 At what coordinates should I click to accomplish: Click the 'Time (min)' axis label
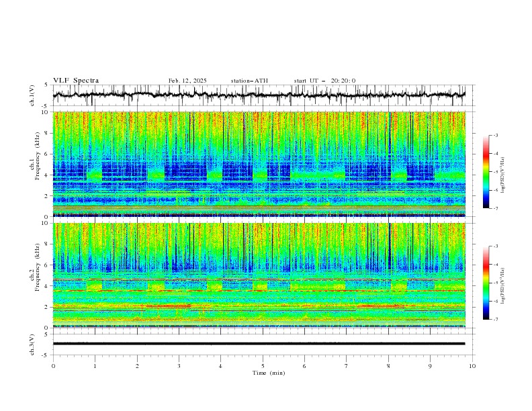[269, 373]
